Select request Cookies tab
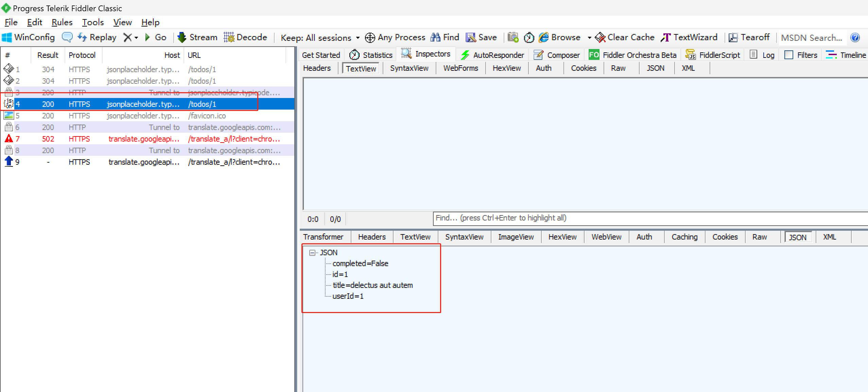The width and height of the screenshot is (868, 392). (x=584, y=68)
